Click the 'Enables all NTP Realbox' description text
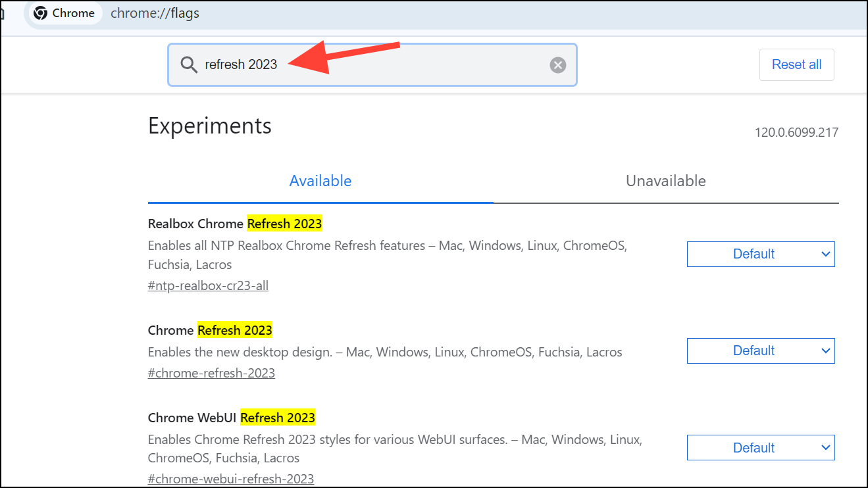The width and height of the screenshot is (868, 488). [x=388, y=255]
